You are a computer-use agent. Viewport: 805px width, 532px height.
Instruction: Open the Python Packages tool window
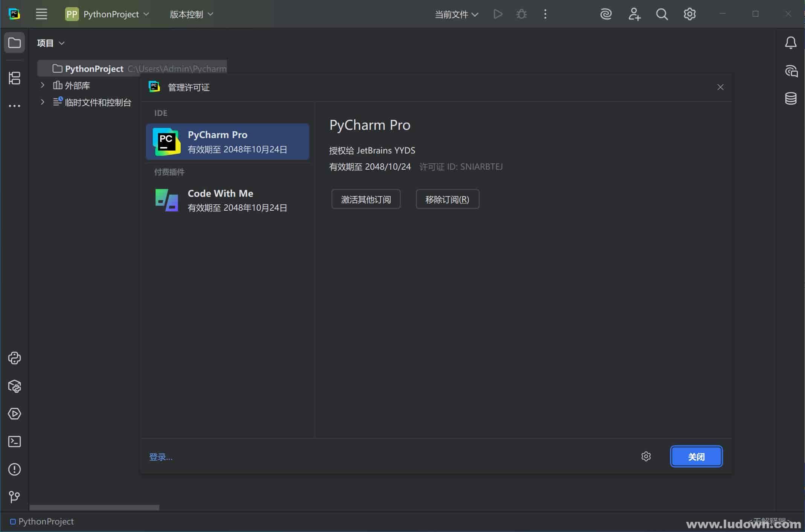click(x=14, y=386)
